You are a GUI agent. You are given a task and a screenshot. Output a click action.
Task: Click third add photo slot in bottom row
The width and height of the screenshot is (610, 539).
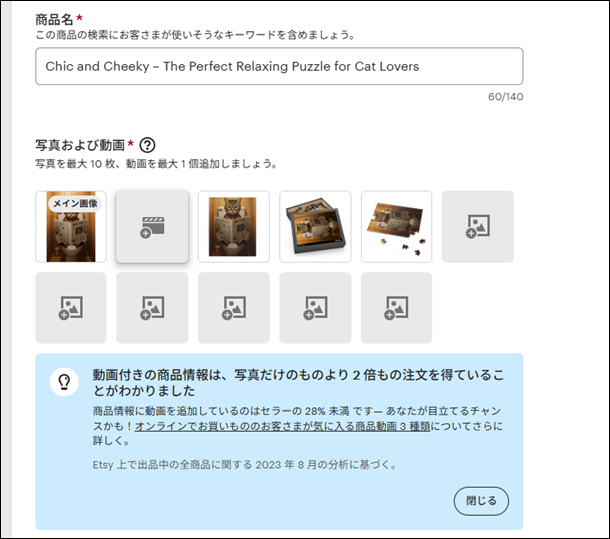click(234, 308)
